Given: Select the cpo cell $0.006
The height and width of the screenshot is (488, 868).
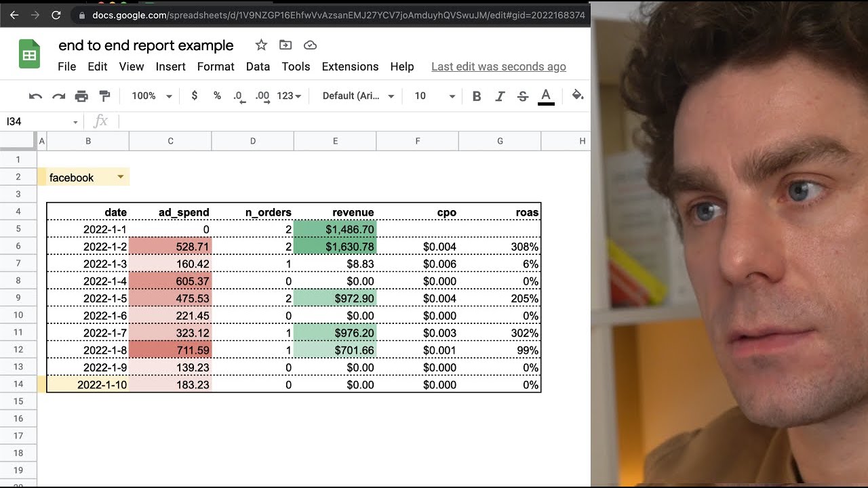Looking at the screenshot, I should click(x=418, y=264).
